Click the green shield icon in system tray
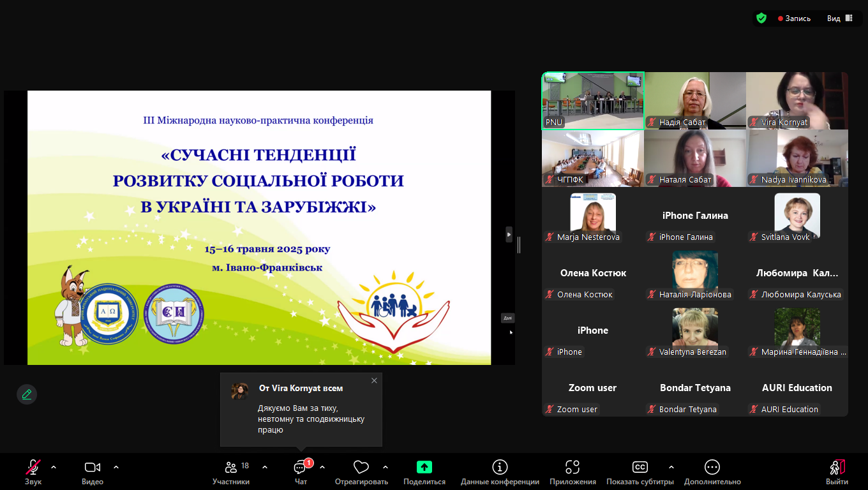Screen dimensions: 868x490 tap(761, 19)
